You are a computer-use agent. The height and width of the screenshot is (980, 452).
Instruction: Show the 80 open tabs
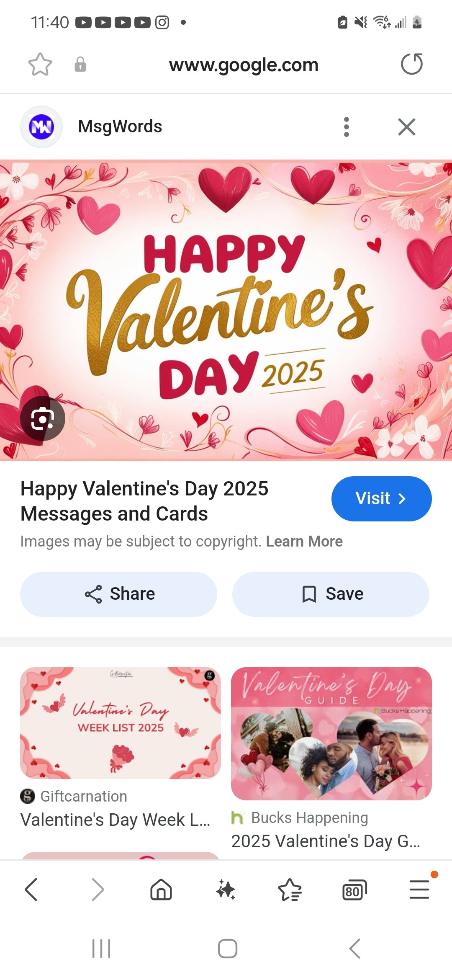(354, 890)
